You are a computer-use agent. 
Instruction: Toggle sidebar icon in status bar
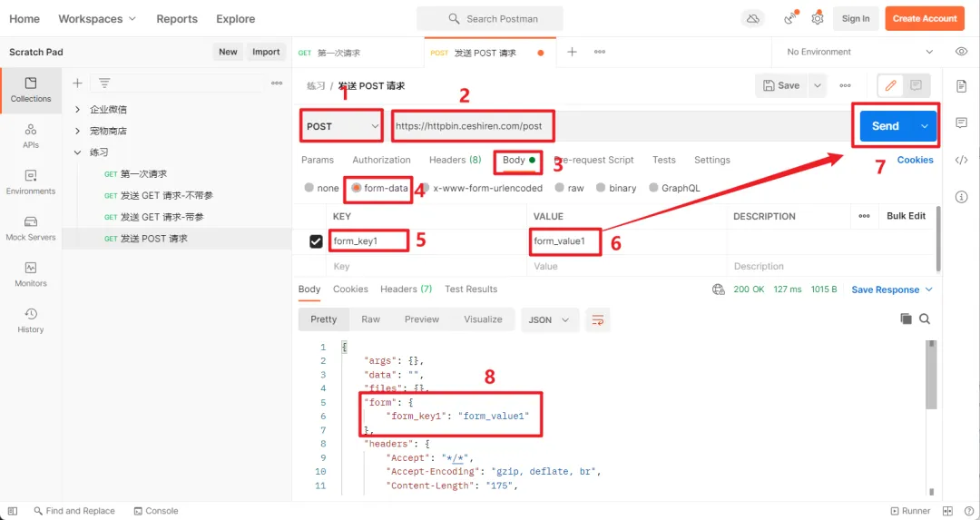coord(13,511)
